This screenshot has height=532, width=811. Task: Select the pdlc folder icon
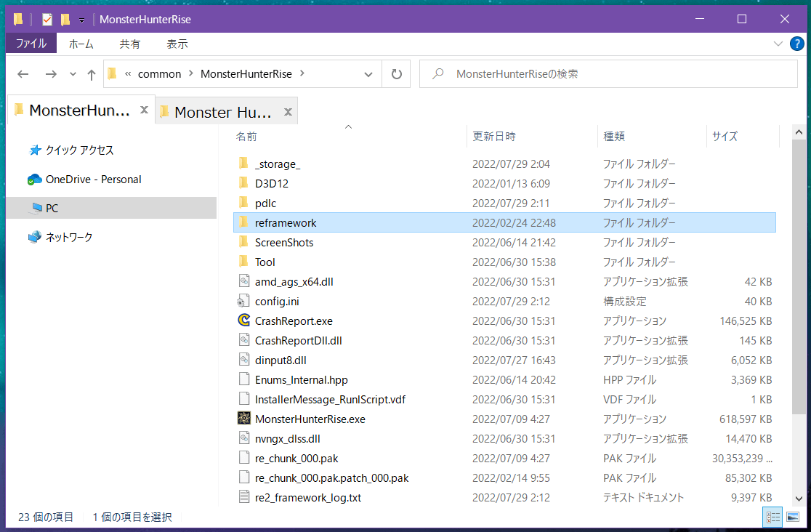243,203
